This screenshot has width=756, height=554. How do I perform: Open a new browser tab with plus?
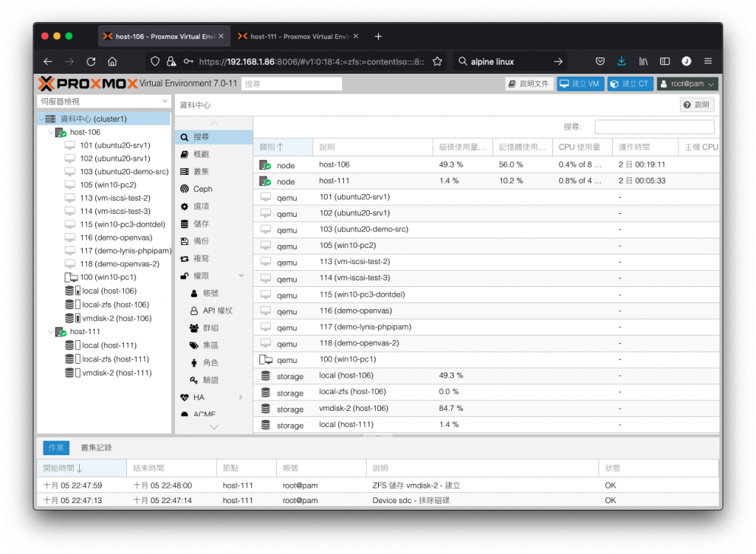pyautogui.click(x=379, y=36)
